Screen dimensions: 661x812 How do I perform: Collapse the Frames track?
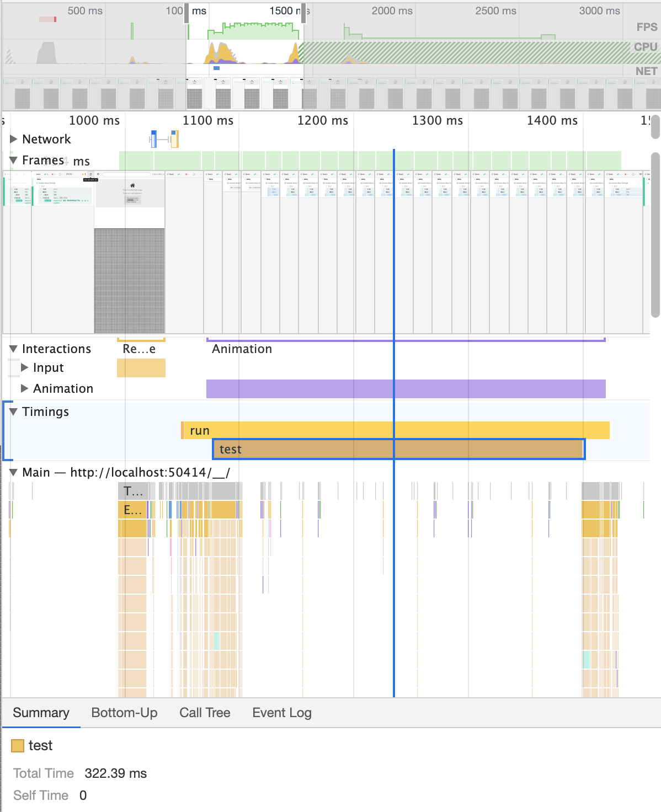14,160
